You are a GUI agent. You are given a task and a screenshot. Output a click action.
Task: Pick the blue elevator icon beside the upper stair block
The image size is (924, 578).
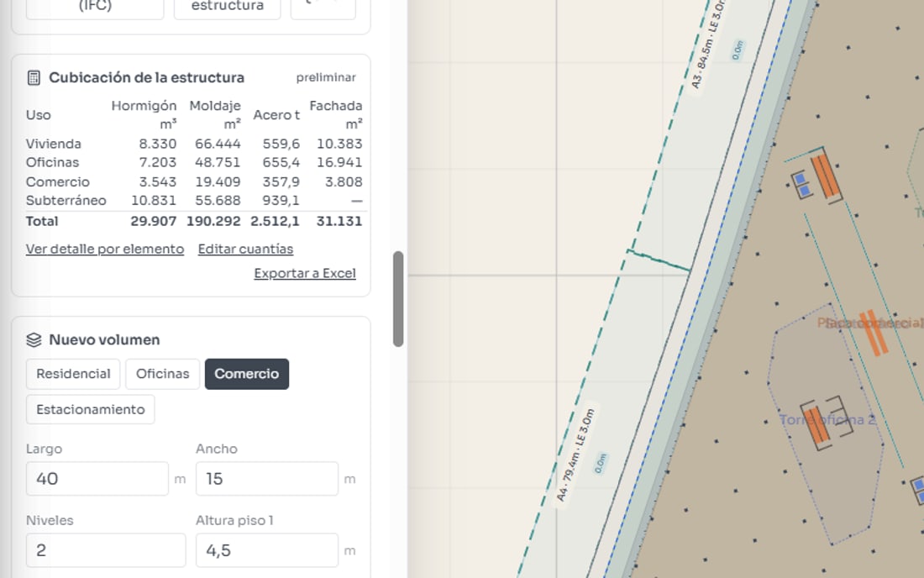tap(801, 185)
